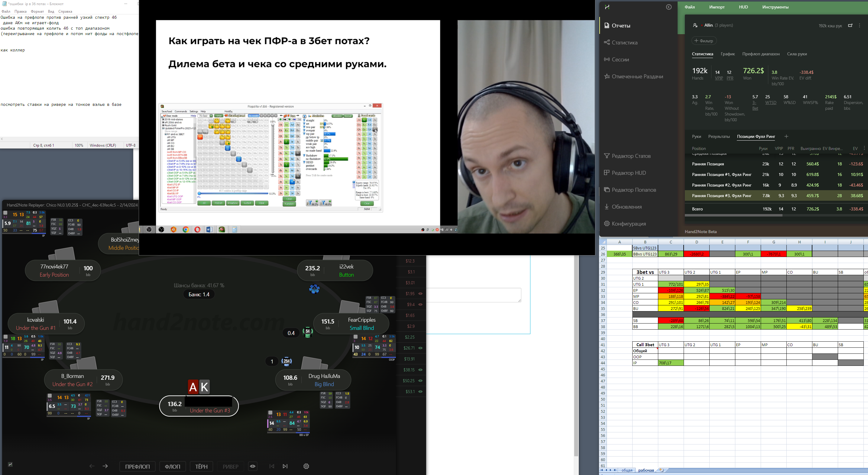Open Справка menu in Notepad
Image resolution: width=868 pixels, height=475 pixels.
(65, 11)
